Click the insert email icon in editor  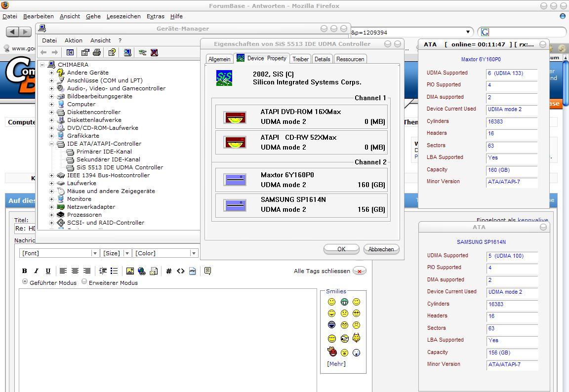154,271
